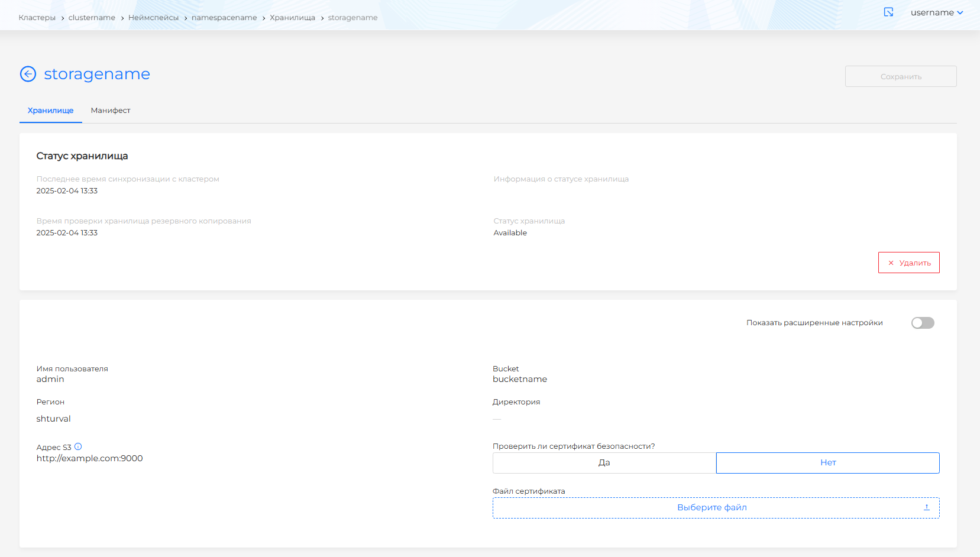Click the Сохранить button
This screenshot has width=980, height=557.
900,77
